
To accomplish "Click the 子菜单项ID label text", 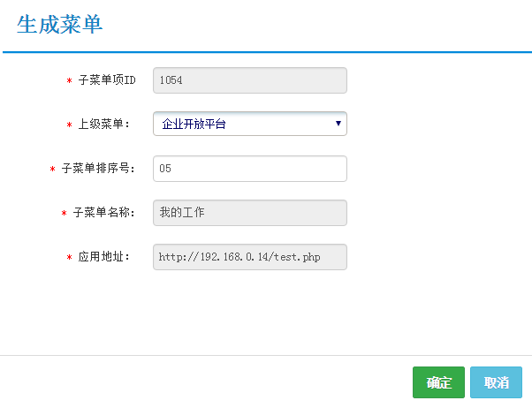I will (x=107, y=80).
